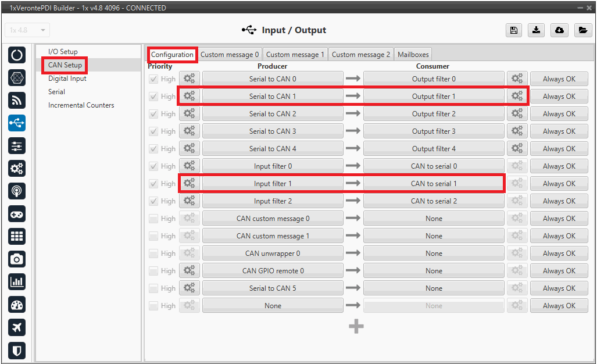This screenshot has width=597, height=364.
Task: Open gear settings for Serial to CAN 0
Action: (189, 79)
